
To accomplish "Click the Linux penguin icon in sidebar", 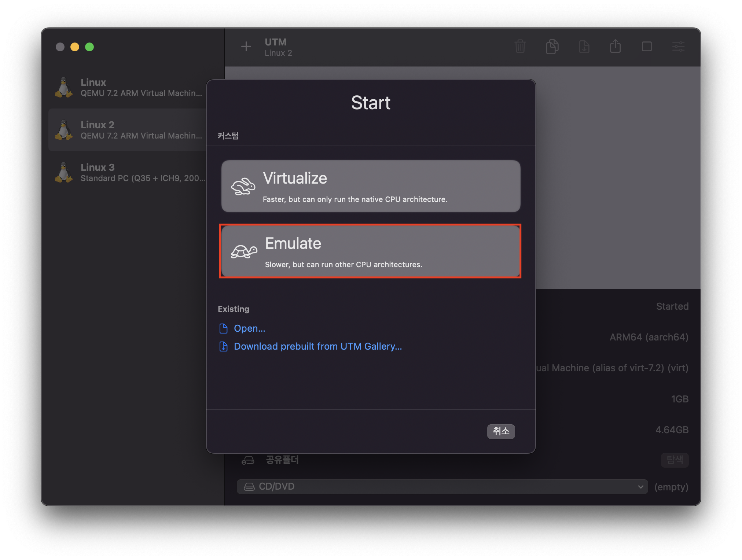I will [x=64, y=88].
